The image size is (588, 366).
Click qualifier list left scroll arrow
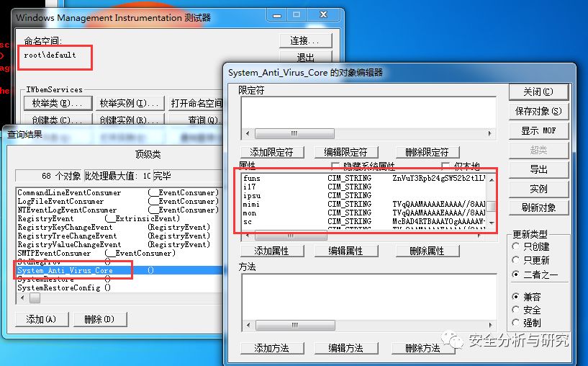248,133
